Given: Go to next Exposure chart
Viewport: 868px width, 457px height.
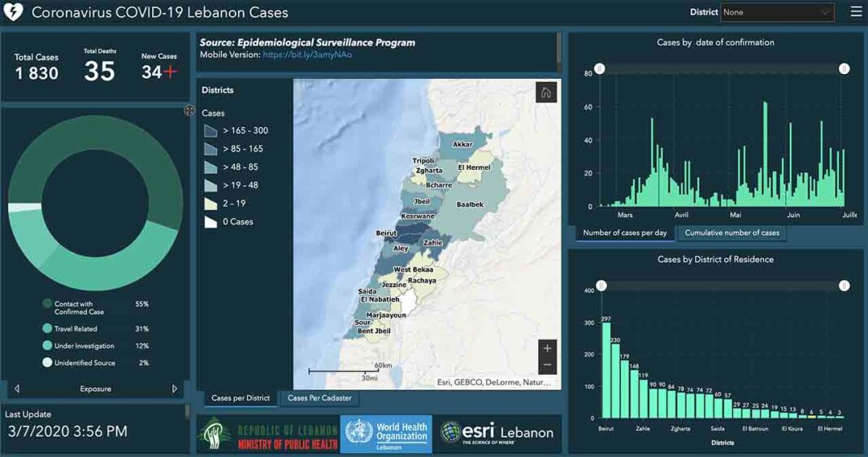Looking at the screenshot, I should pos(174,389).
